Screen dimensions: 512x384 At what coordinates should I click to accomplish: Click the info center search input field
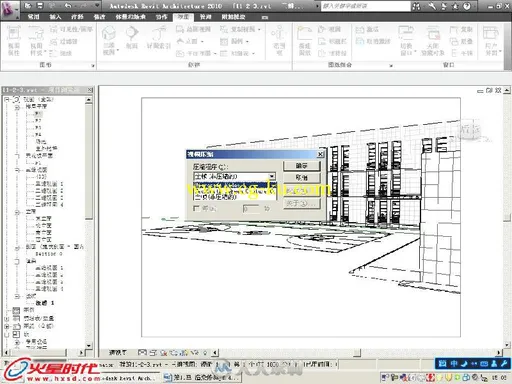click(x=365, y=6)
